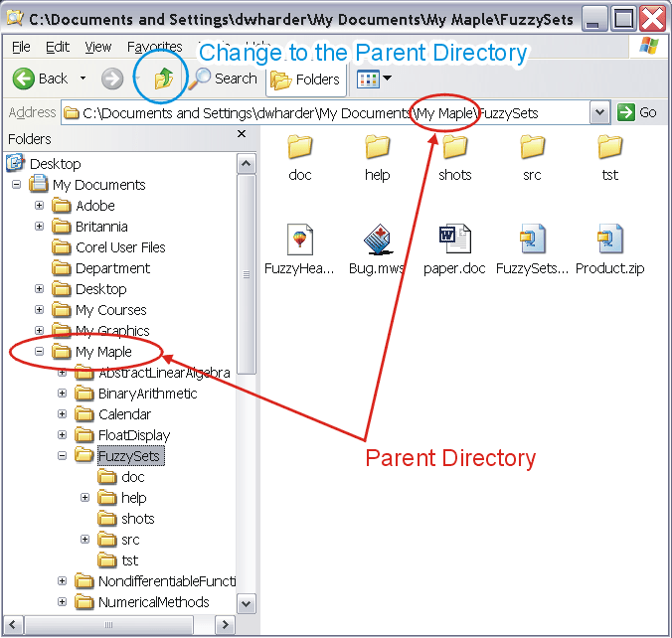Open the shots folder in file pane
Screen dimensions: 672x638
click(x=454, y=158)
